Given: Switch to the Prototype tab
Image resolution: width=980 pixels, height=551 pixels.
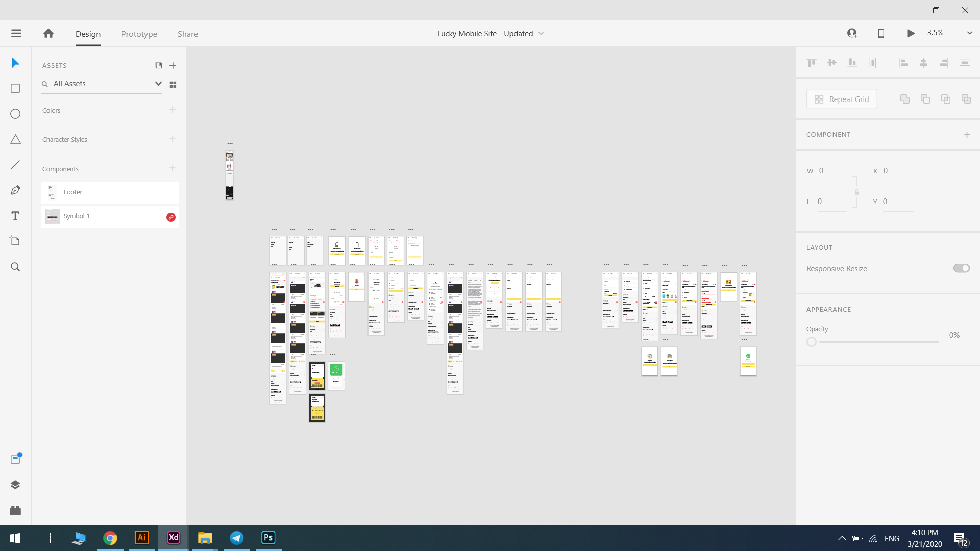Looking at the screenshot, I should coord(139,34).
